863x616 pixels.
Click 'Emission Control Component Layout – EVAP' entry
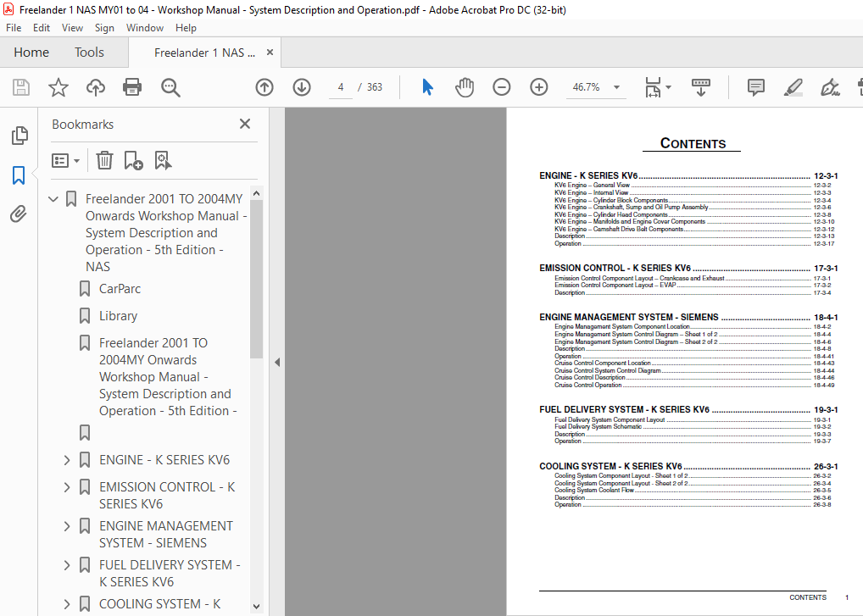[615, 286]
